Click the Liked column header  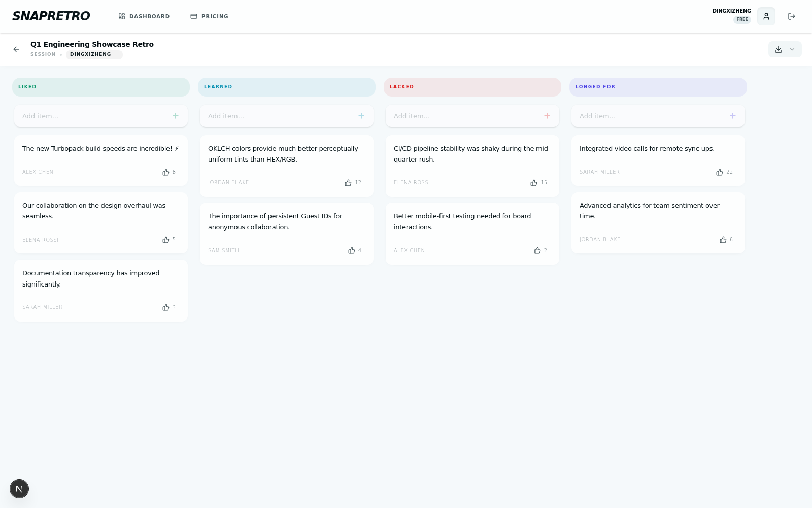101,87
